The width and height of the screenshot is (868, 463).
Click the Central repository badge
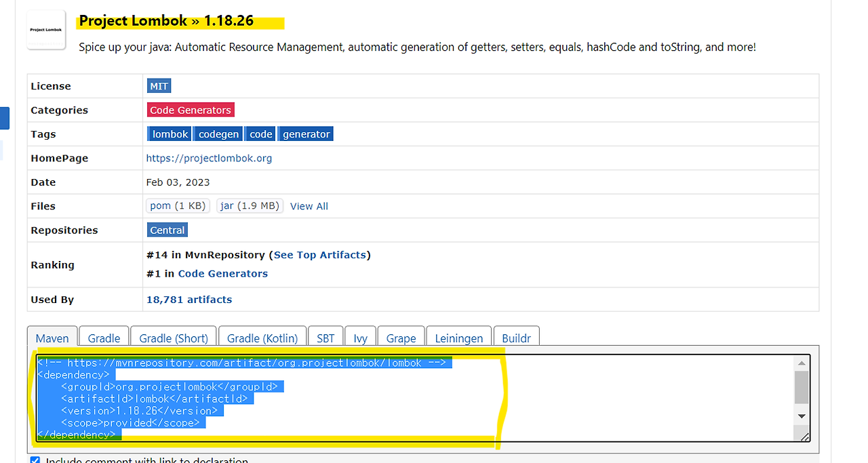coord(167,230)
